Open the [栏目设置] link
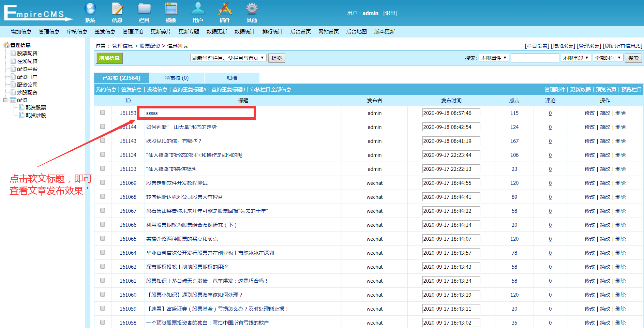The height and width of the screenshot is (328, 644). 537,46
